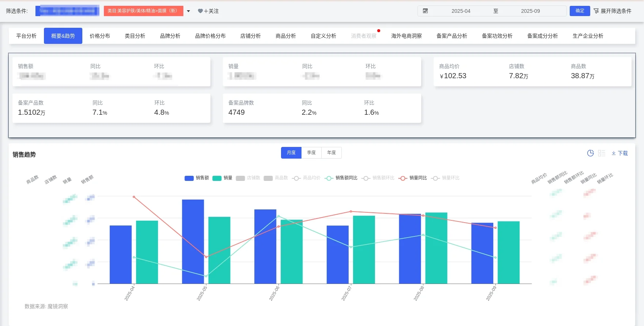Image resolution: width=644 pixels, height=326 pixels.
Task: Toggle 销售额 legend series
Action: (197, 178)
